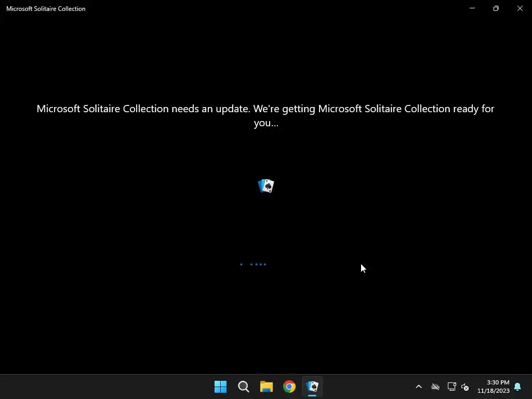532x399 pixels.
Task: Click the 'Microsoft Solitaire Collection' title text
Action: click(46, 9)
